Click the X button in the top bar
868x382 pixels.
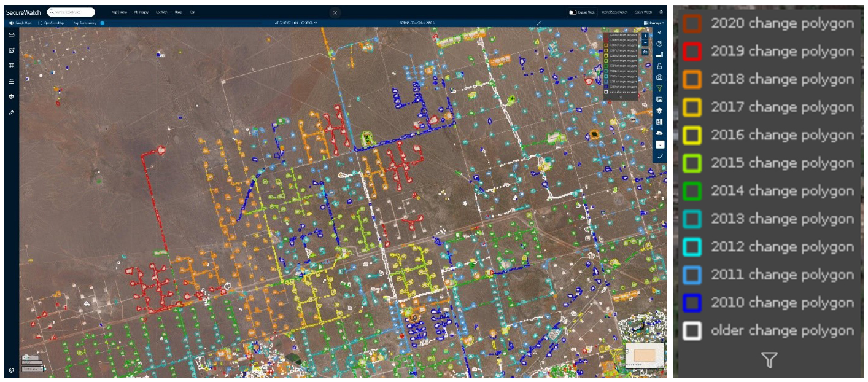[x=335, y=12]
